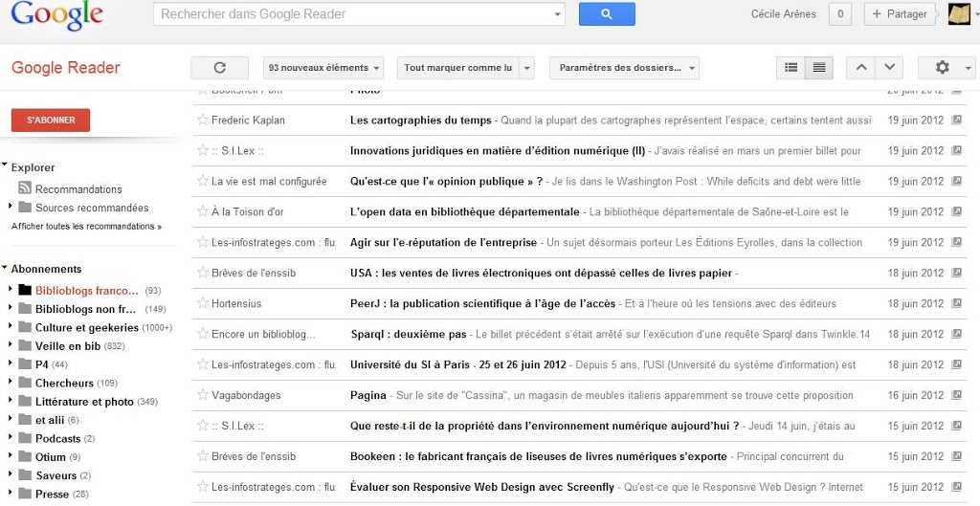Star USA ventes de livres article

(x=203, y=273)
